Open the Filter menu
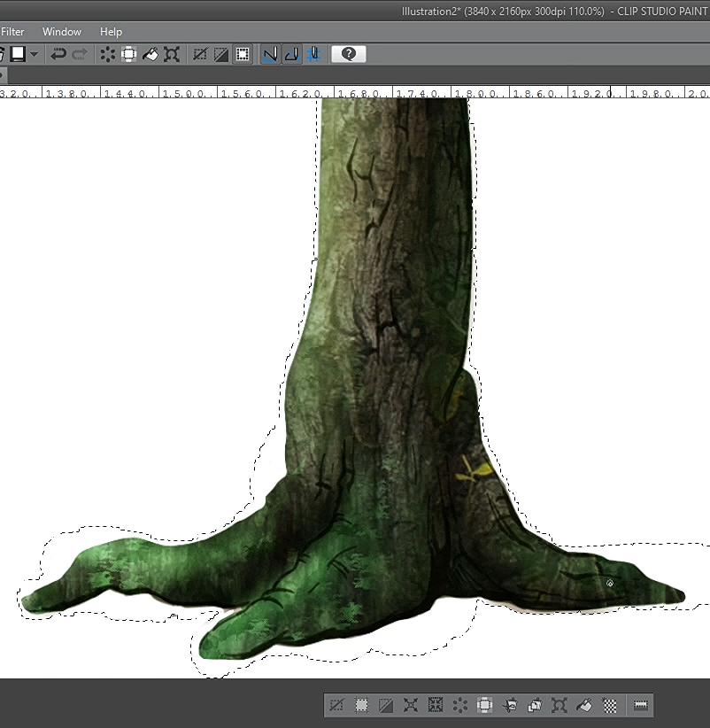 click(x=12, y=31)
